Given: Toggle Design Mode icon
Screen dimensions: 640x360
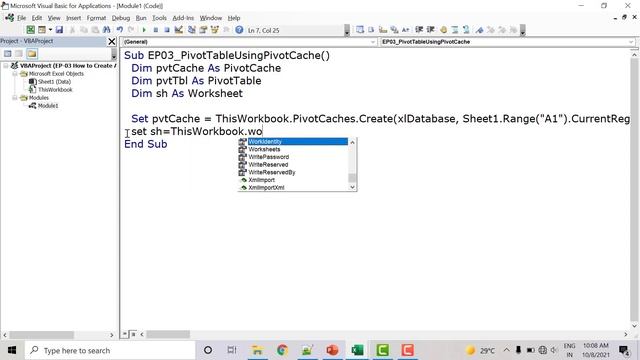Looking at the screenshot, I should pyautogui.click(x=179, y=30).
